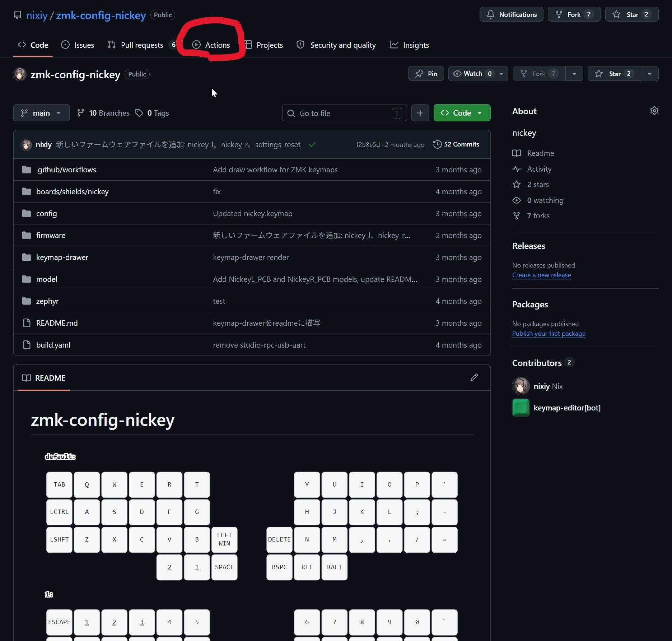Click the ESCAPE key in keymap image
Image resolution: width=672 pixels, height=641 pixels.
tap(59, 622)
